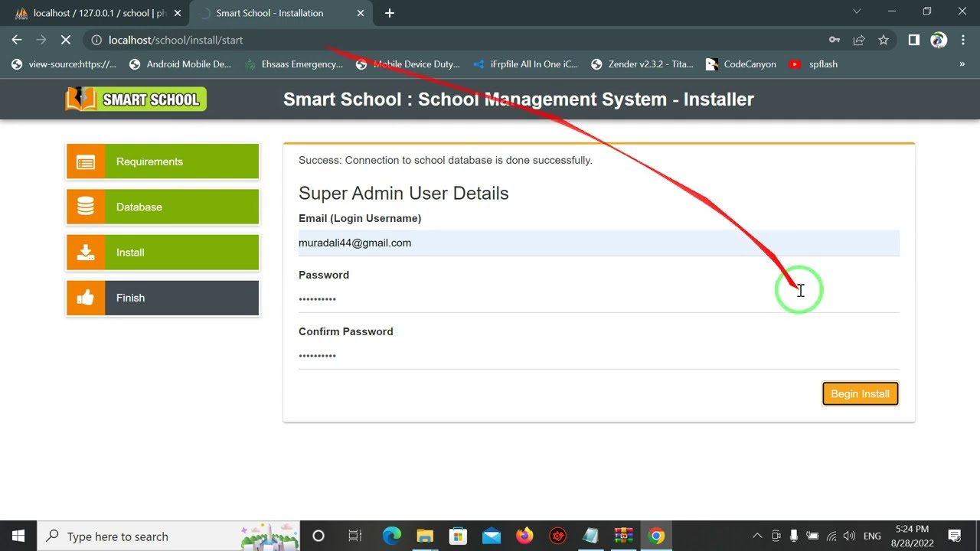Screen dimensions: 980x551
Task: Select the Finish step in sidebar
Action: coord(162,298)
